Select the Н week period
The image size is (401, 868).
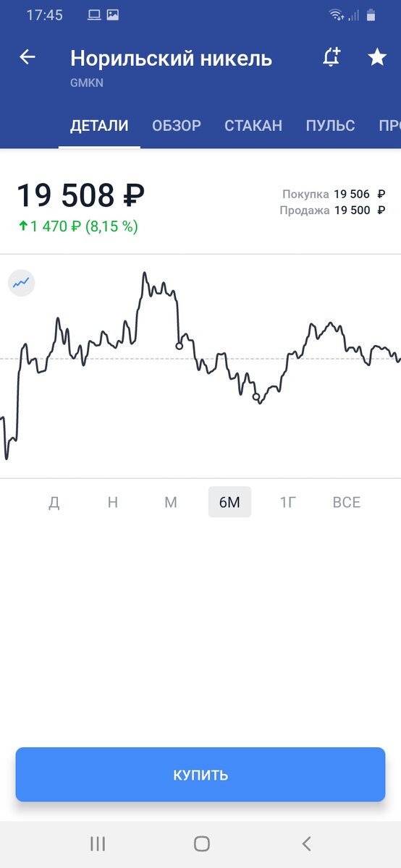(113, 502)
